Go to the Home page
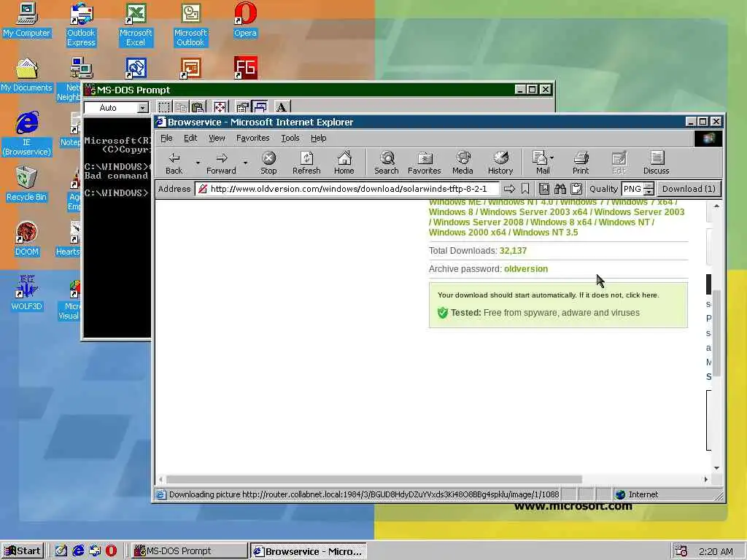 [344, 163]
